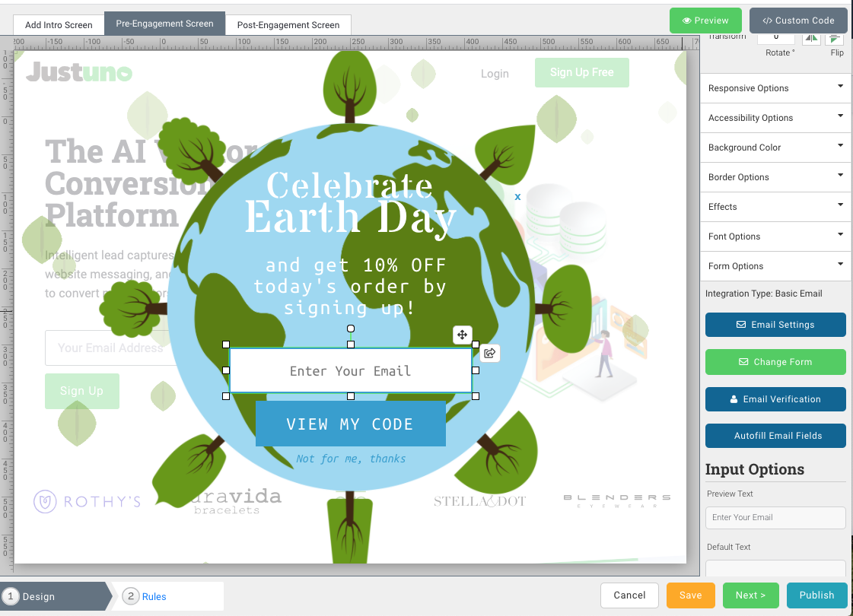This screenshot has height=616, width=853.
Task: Click the share arrow icon beside the email field
Action: point(490,353)
